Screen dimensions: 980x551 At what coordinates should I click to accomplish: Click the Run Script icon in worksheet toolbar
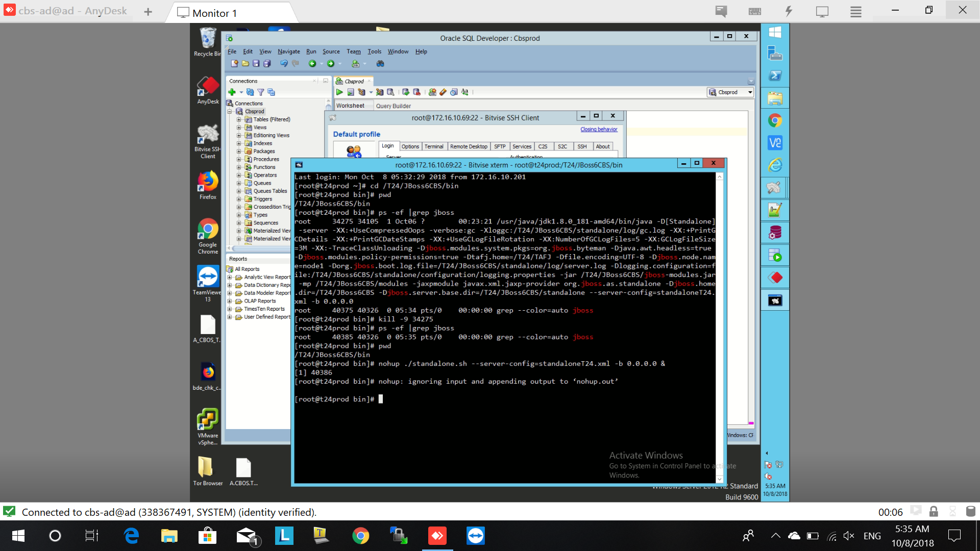[351, 92]
